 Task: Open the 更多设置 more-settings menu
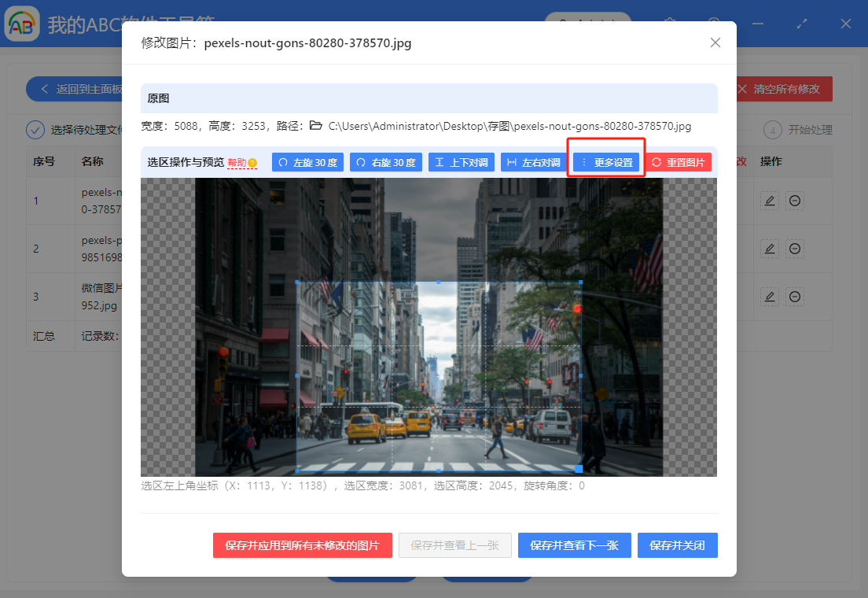point(605,161)
